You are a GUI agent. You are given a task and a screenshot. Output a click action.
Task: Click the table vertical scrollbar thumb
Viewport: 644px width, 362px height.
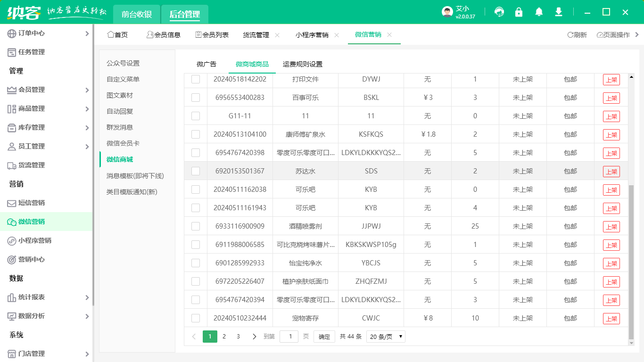click(631, 262)
